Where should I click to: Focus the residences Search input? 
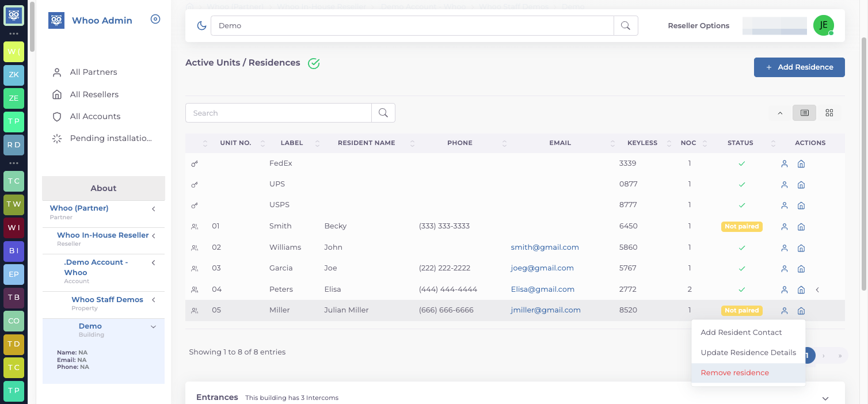[279, 113]
